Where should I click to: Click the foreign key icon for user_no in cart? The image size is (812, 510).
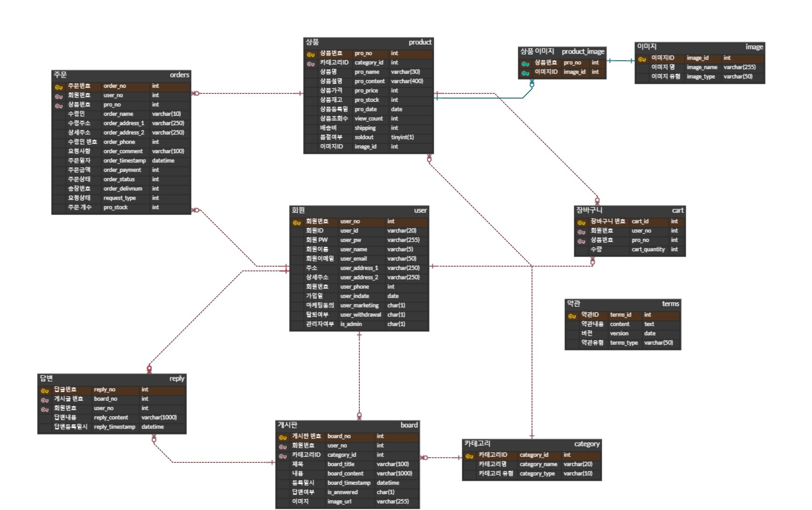point(581,232)
